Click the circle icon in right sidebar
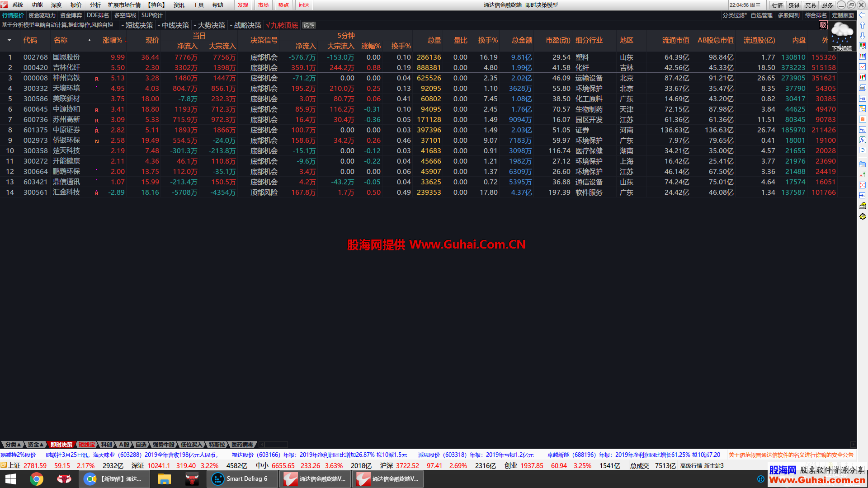868x488 pixels. point(863,150)
